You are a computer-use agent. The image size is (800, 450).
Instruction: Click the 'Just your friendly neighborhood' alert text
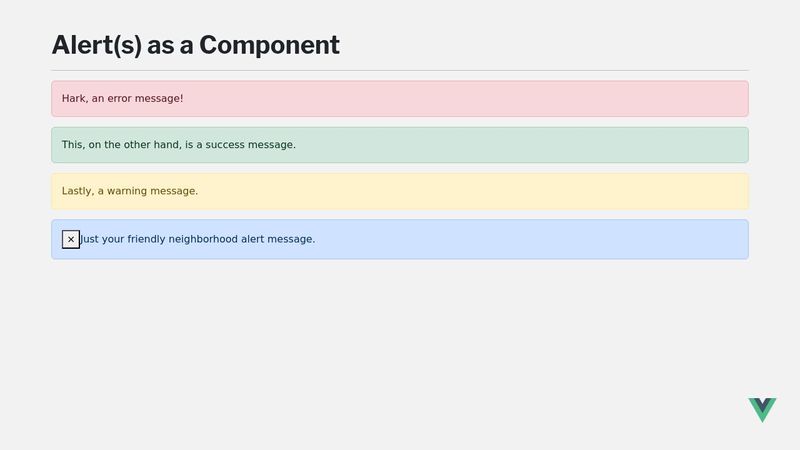[x=198, y=239]
